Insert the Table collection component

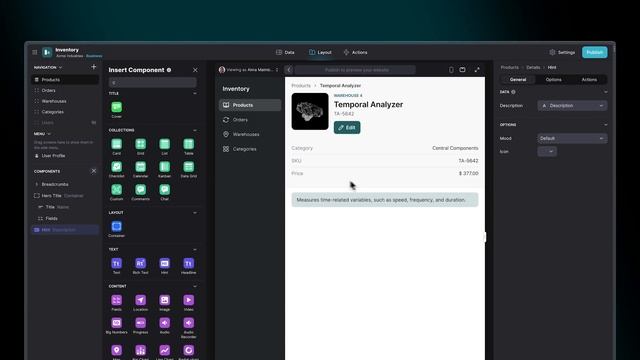(189, 144)
